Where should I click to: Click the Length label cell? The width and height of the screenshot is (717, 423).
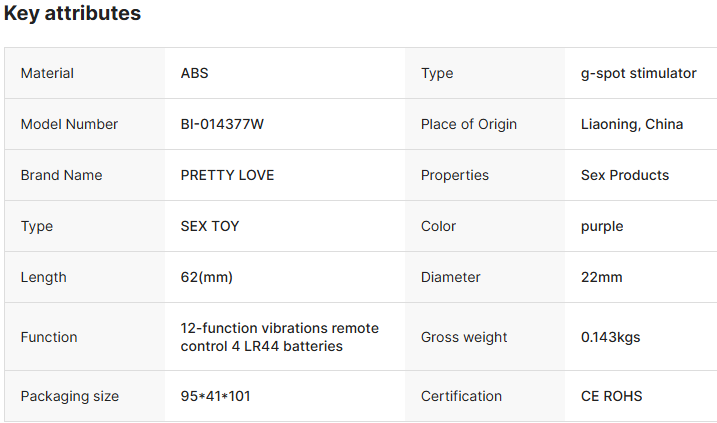85,277
